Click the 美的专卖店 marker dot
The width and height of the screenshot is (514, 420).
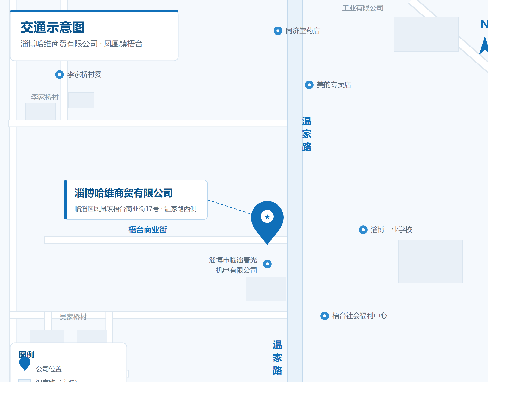(309, 85)
